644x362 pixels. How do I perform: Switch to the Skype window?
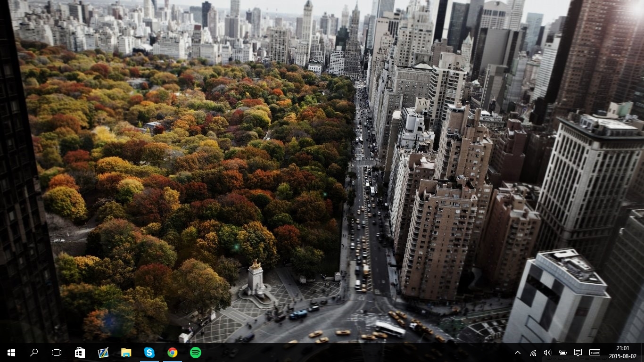[149, 353]
